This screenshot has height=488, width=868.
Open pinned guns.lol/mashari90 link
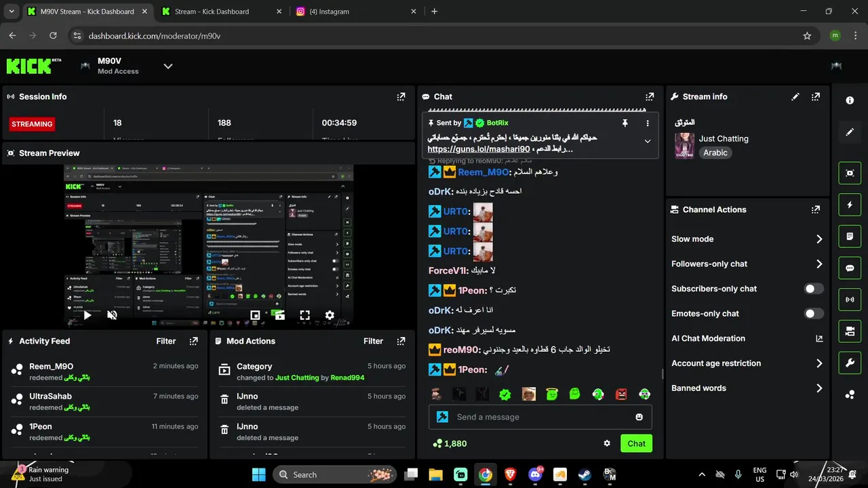click(479, 149)
